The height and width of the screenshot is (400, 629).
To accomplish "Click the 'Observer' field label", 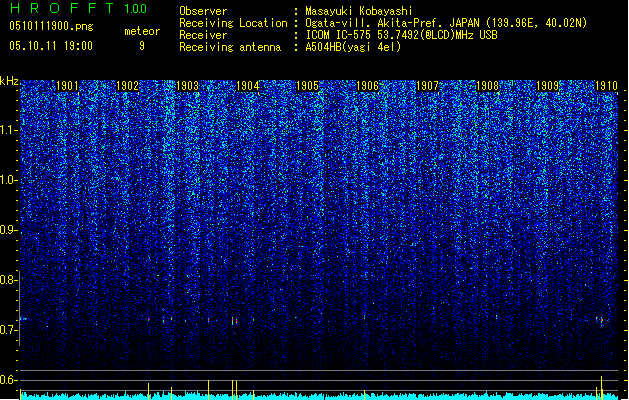I will coord(203,11).
